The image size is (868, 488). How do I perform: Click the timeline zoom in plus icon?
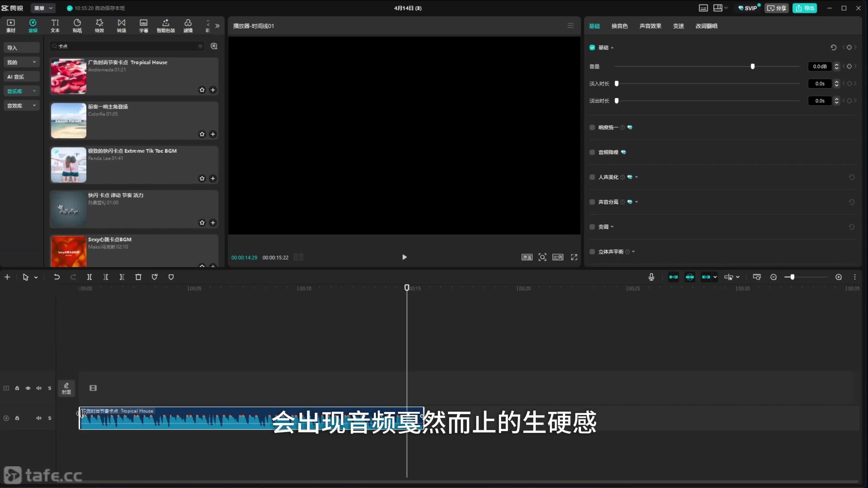[839, 277]
